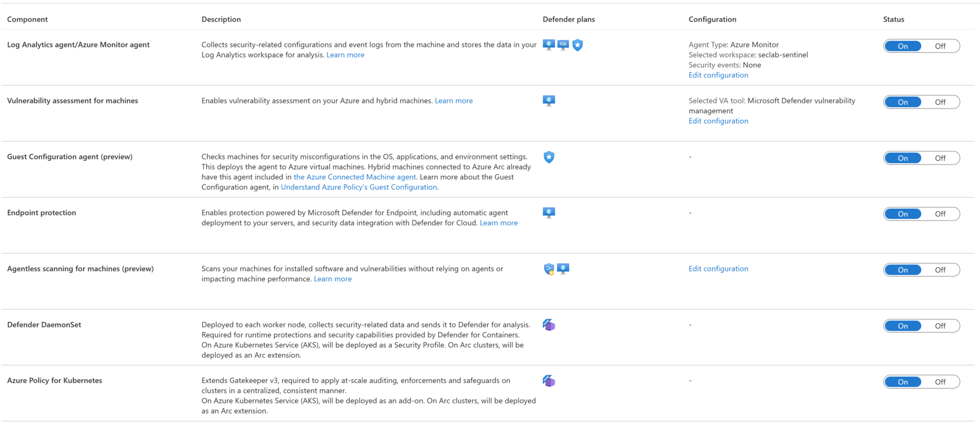Click the Defender for Servers plan icon
Viewport: 980px width, 427px height.
click(x=548, y=45)
